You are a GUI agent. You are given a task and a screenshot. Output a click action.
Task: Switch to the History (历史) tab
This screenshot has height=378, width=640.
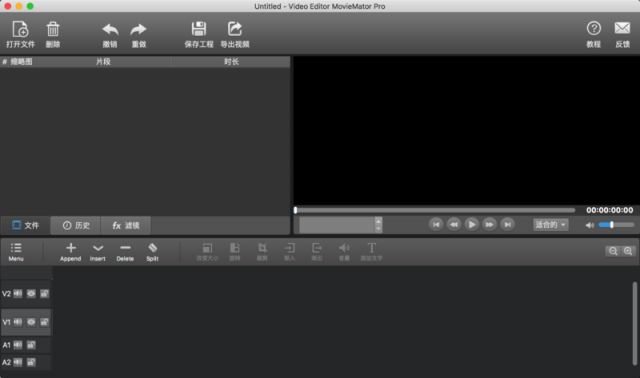coord(76,225)
